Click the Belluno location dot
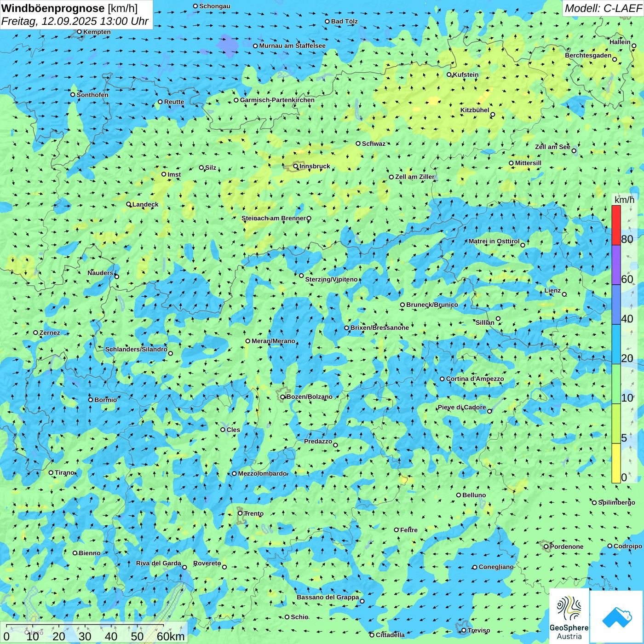Image resolution: width=644 pixels, height=644 pixels. click(x=459, y=495)
